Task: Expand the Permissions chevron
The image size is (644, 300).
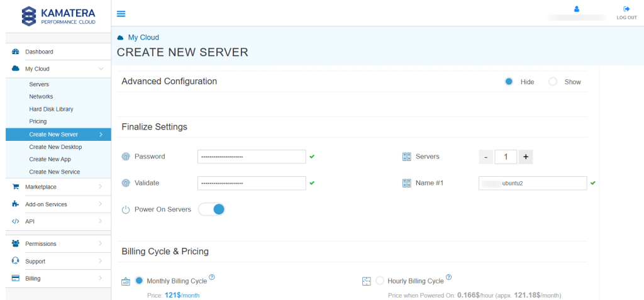Action: point(101,243)
